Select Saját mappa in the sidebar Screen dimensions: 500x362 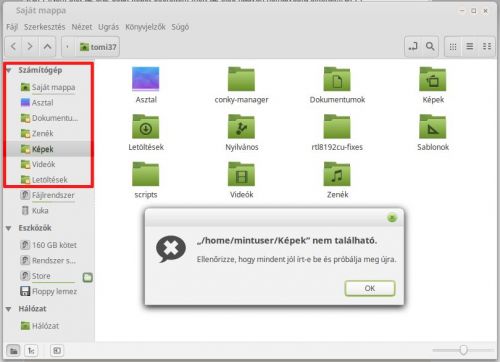pyautogui.click(x=48, y=87)
